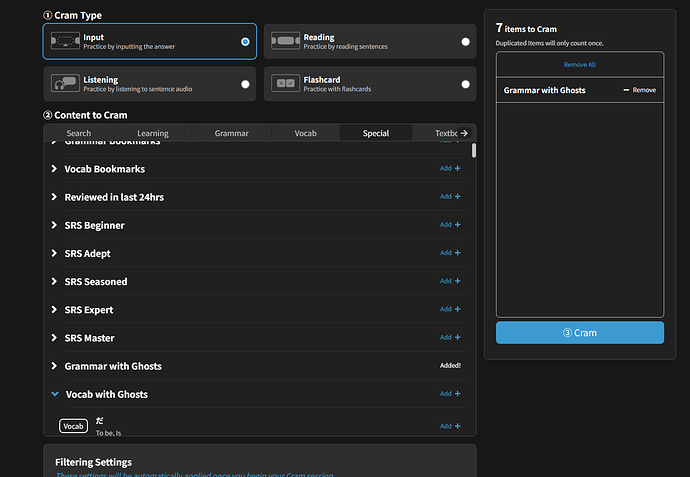Remove Grammar with Ghosts from cram list

pyautogui.click(x=639, y=90)
